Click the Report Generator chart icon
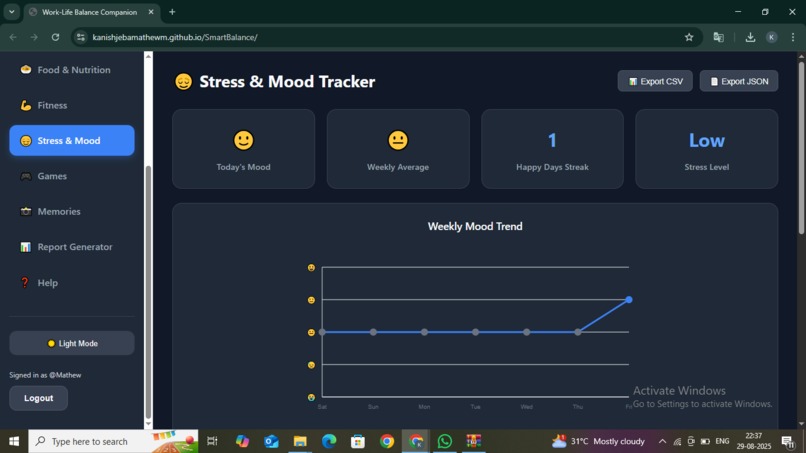Screen dimensions: 806x453 tap(26, 247)
